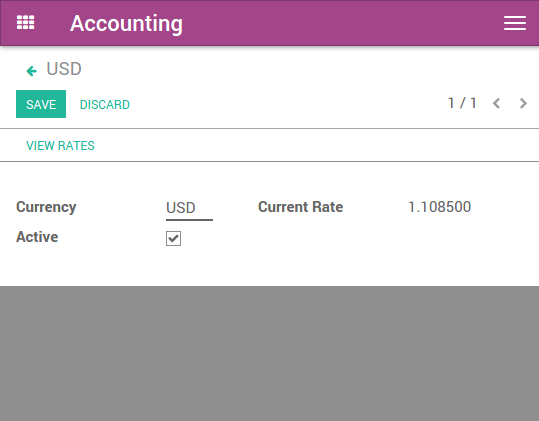Open the hamburger menu in the header
Viewport: 539px width, 421px height.
pos(515,23)
